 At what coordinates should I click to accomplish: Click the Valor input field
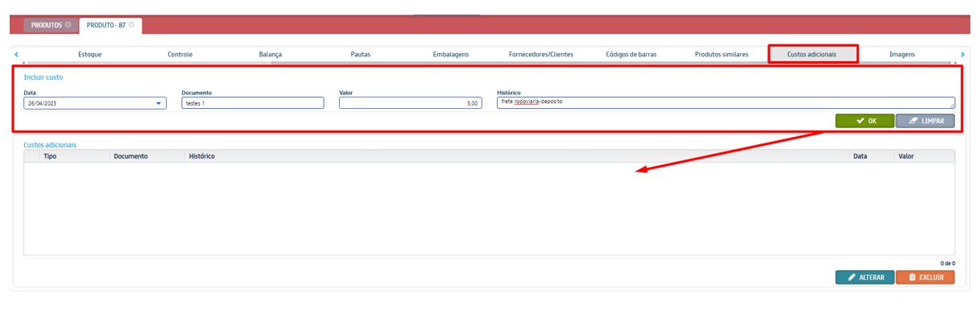[411, 103]
